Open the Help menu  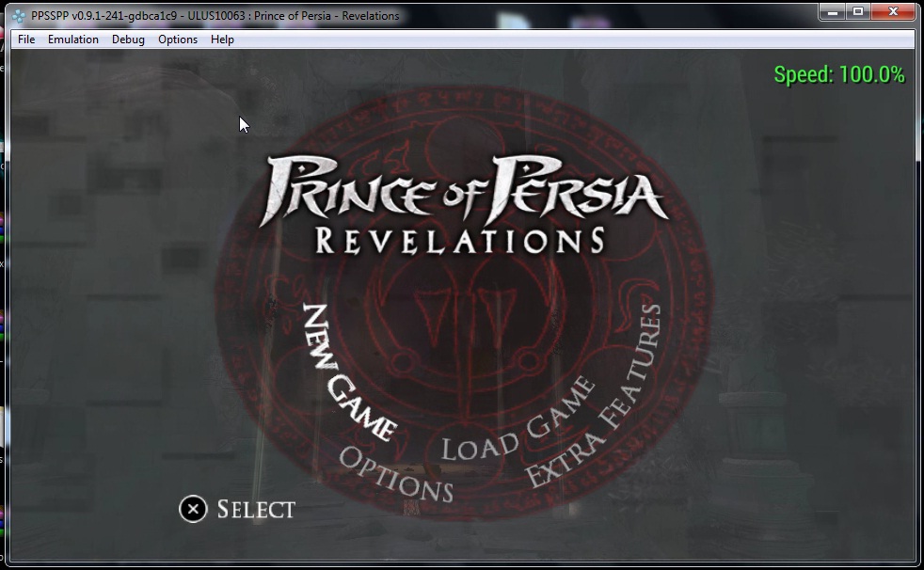222,40
